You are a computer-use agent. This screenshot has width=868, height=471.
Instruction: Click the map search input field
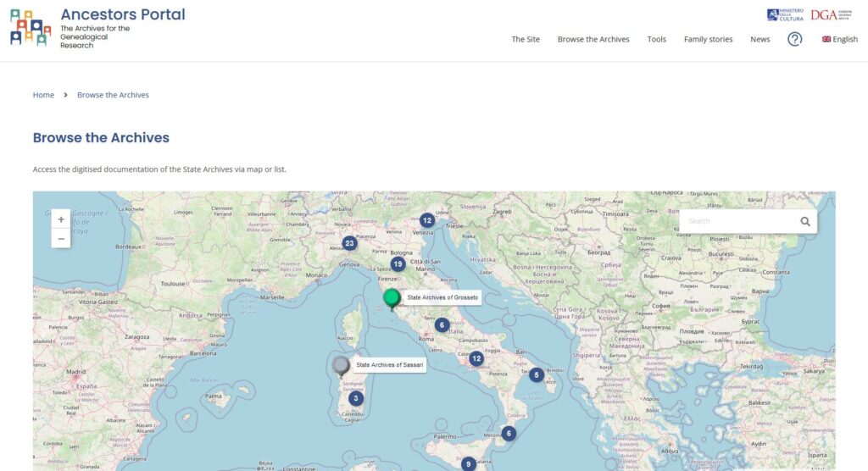tap(737, 222)
